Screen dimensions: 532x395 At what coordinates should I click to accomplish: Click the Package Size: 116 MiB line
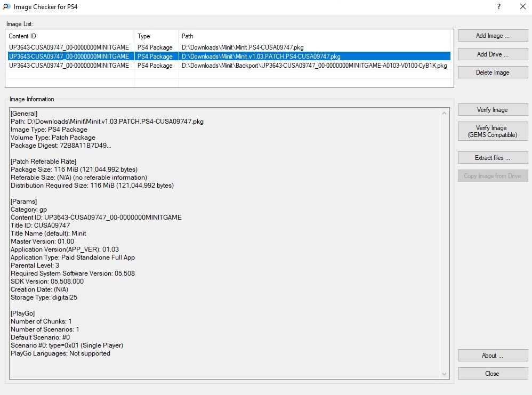[x=74, y=170]
